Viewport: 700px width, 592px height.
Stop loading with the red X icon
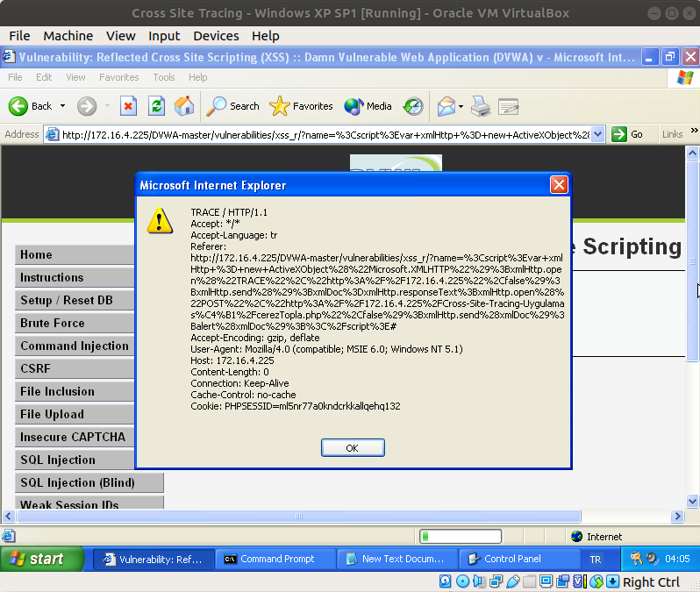point(128,106)
